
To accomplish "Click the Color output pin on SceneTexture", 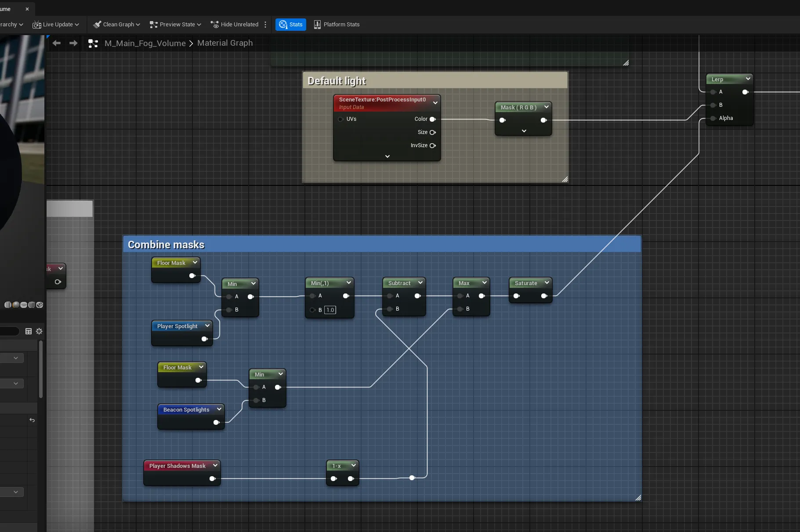I will point(433,119).
